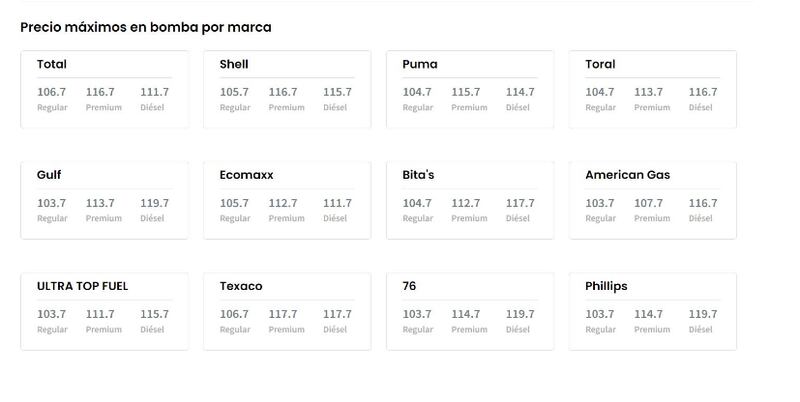Click the Total brand card title

click(x=52, y=64)
